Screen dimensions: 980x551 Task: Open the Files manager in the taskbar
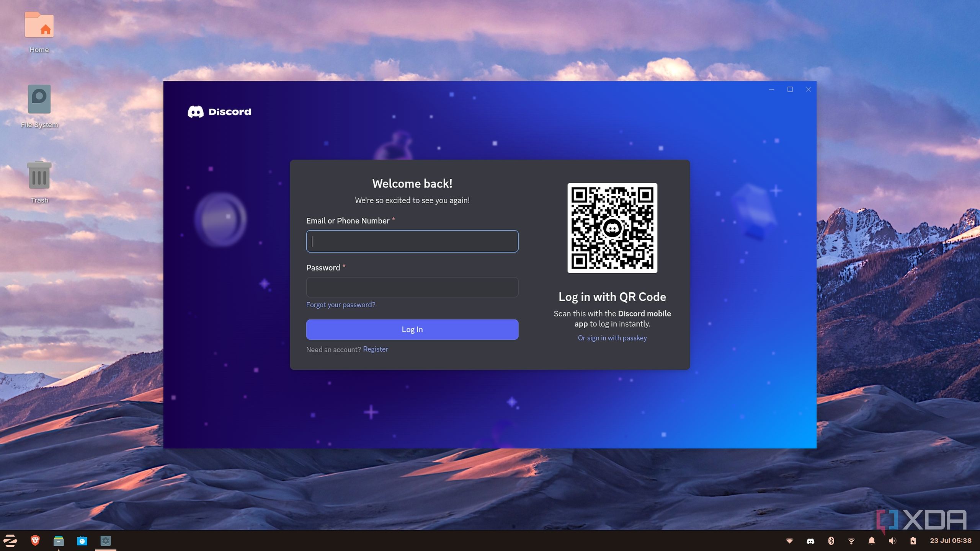[59, 540]
